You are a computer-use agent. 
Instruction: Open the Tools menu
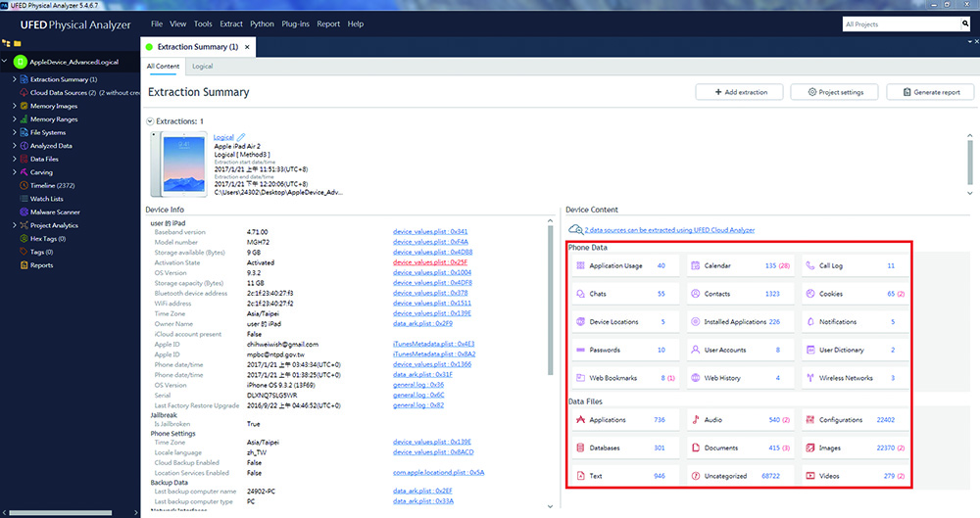[x=203, y=24]
